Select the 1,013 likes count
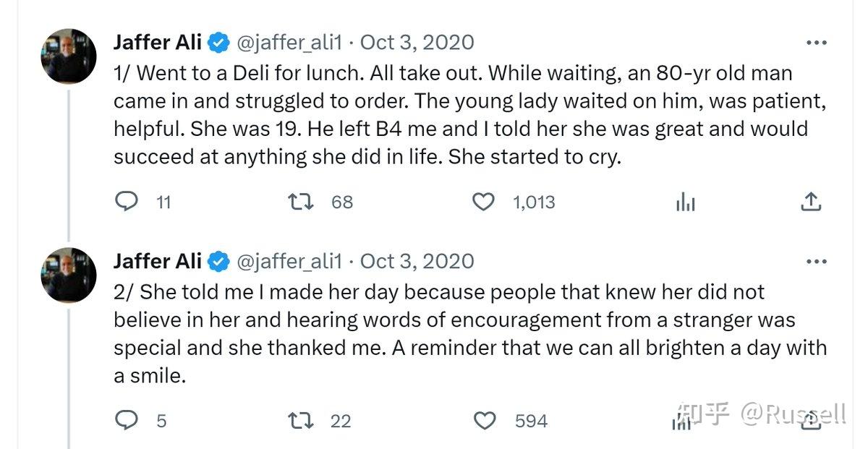The image size is (868, 449). 533,202
